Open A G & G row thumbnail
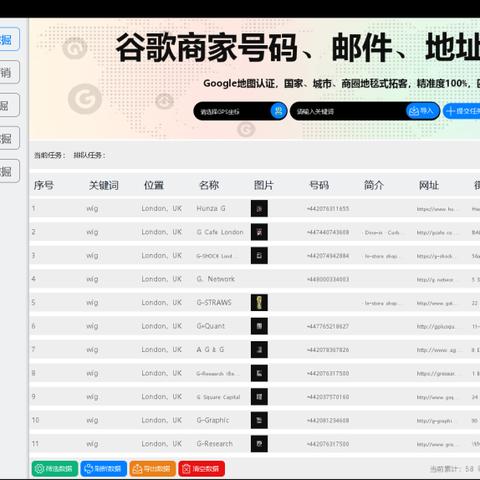This screenshot has height=480, width=480. coord(259,350)
